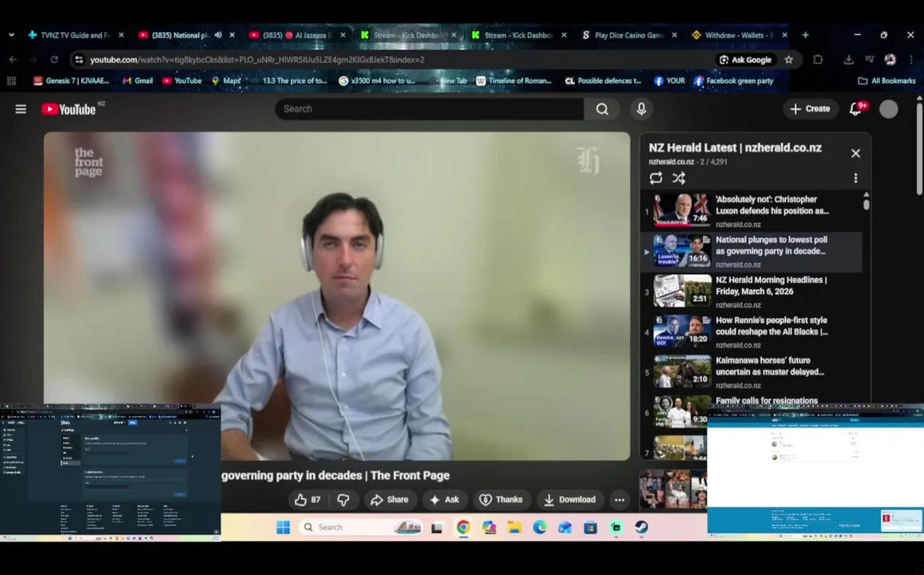This screenshot has height=575, width=924.
Task: Open the Apps grid in bookmarks bar
Action: point(10,81)
